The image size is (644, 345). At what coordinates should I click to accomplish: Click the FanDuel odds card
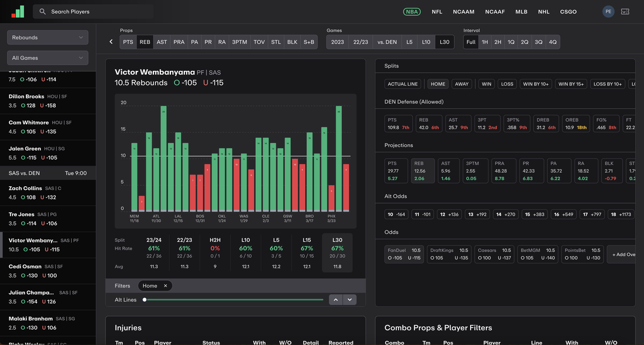pyautogui.click(x=404, y=254)
